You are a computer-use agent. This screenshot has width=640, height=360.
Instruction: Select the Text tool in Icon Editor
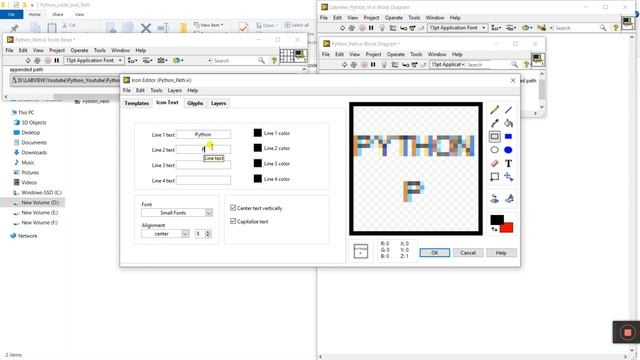[508, 163]
